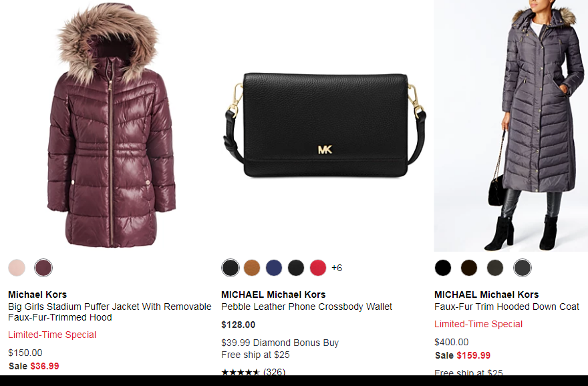Select the pink swatch for puffer jacket

pyautogui.click(x=17, y=268)
